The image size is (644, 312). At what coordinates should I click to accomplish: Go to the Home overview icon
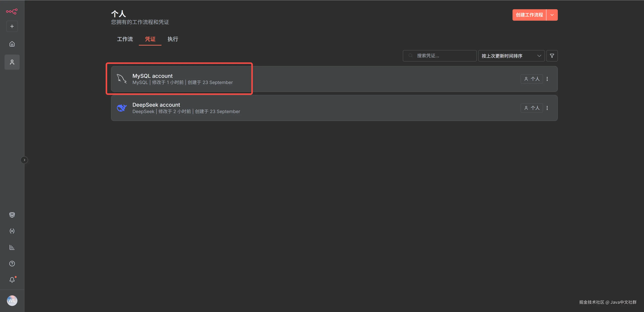12,44
